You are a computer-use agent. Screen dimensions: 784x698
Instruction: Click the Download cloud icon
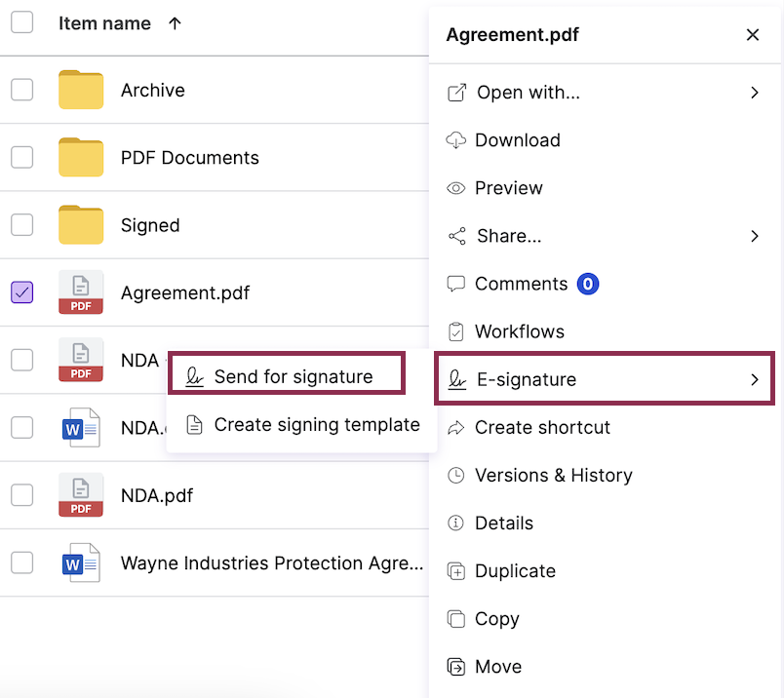click(456, 140)
